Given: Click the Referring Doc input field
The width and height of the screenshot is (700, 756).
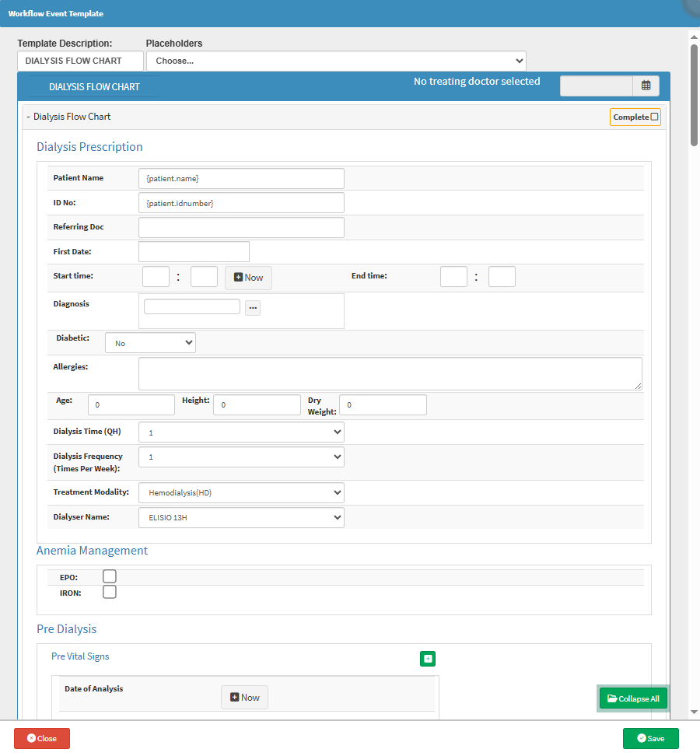Looking at the screenshot, I should (241, 227).
